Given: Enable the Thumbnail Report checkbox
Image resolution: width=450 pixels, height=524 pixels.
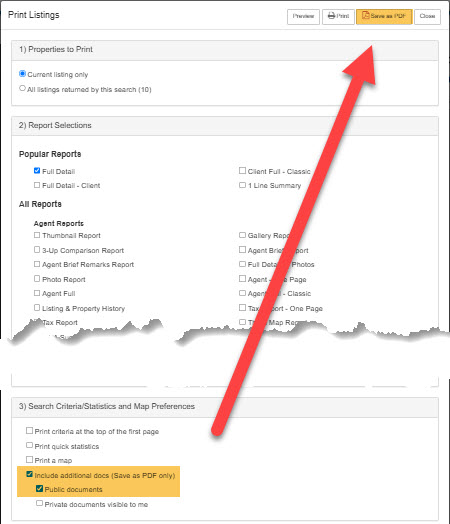Looking at the screenshot, I should click(x=37, y=235).
